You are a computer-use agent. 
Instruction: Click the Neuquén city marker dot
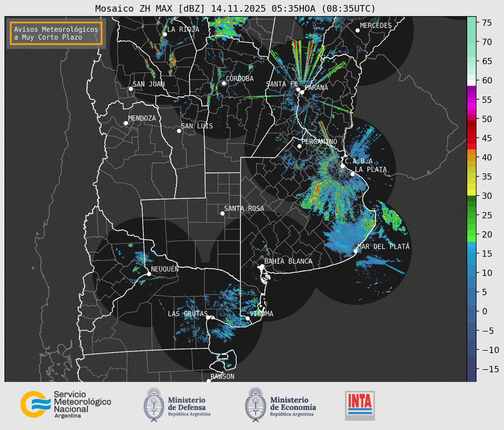pyautogui.click(x=149, y=274)
